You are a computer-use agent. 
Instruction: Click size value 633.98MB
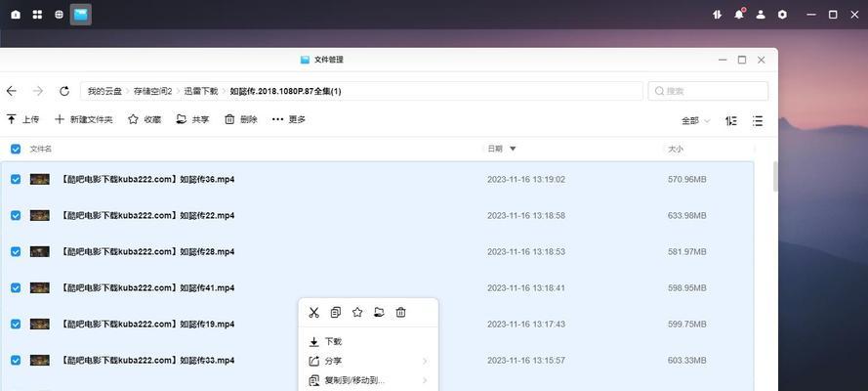[x=687, y=215]
